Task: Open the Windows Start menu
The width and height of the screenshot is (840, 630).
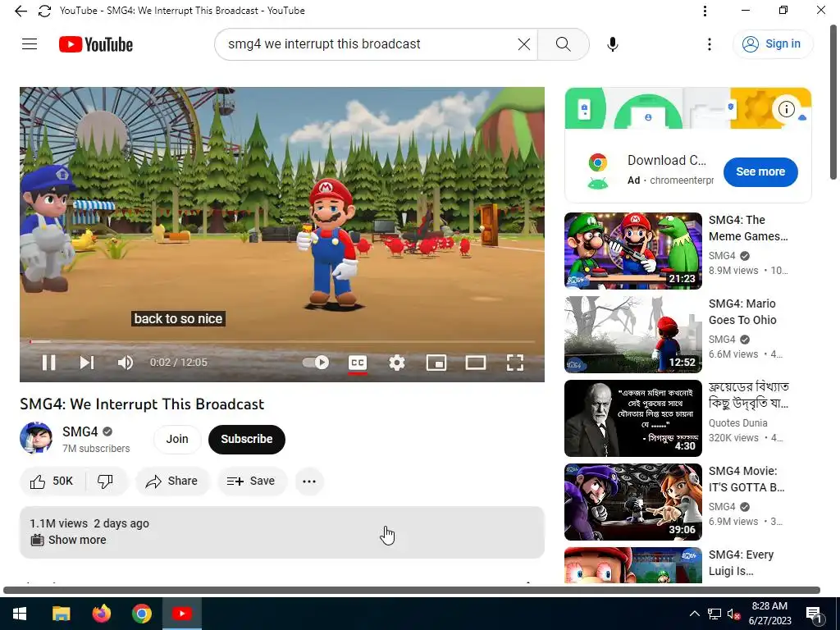Action: tap(20, 614)
